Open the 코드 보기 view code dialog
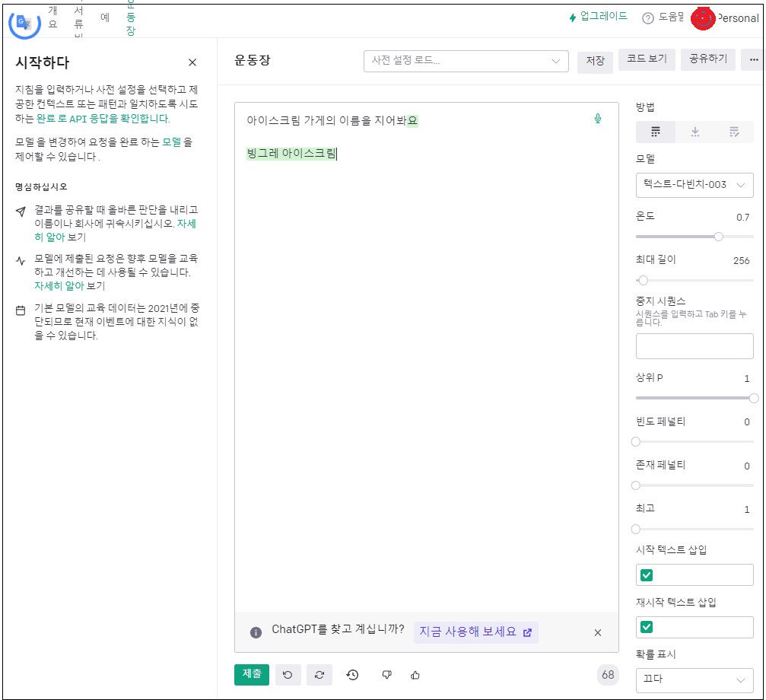Screen dimensions: 766x700 (646, 59)
